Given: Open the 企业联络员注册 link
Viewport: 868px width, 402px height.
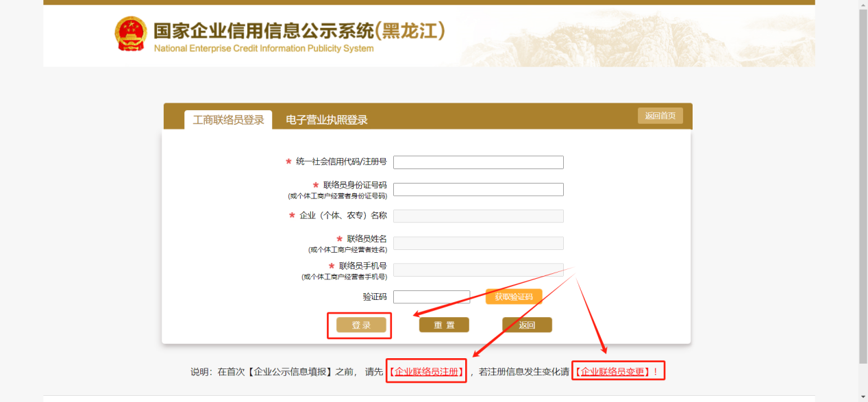Looking at the screenshot, I should 426,372.
